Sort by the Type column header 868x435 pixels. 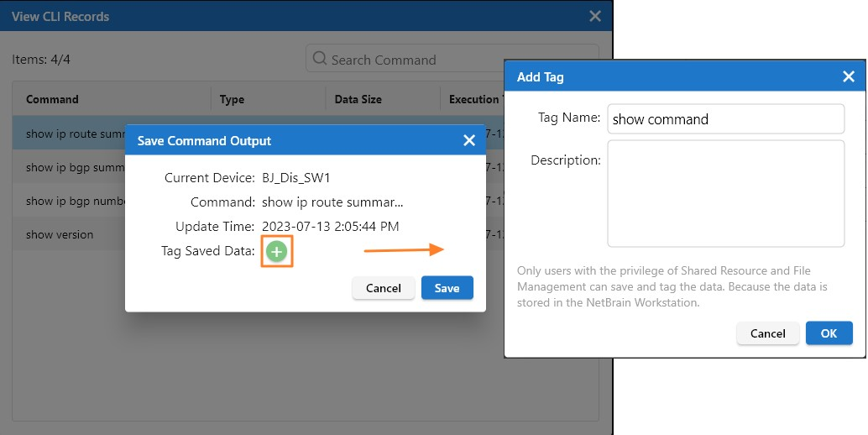click(x=232, y=99)
